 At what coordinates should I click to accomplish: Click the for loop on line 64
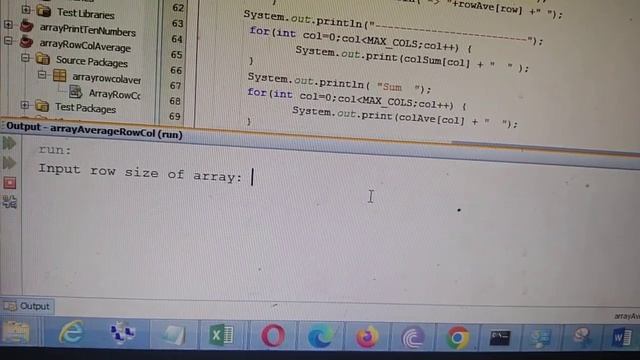pos(360,40)
